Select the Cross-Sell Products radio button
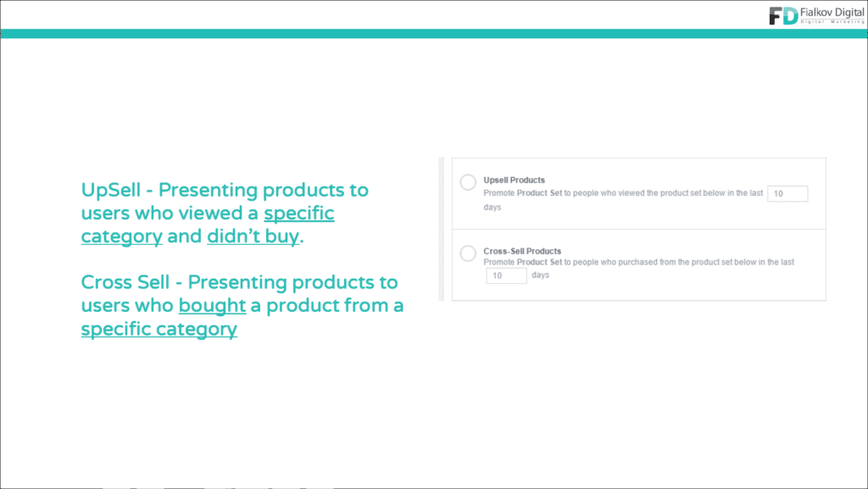Screen dimensions: 868x489 (x=468, y=253)
